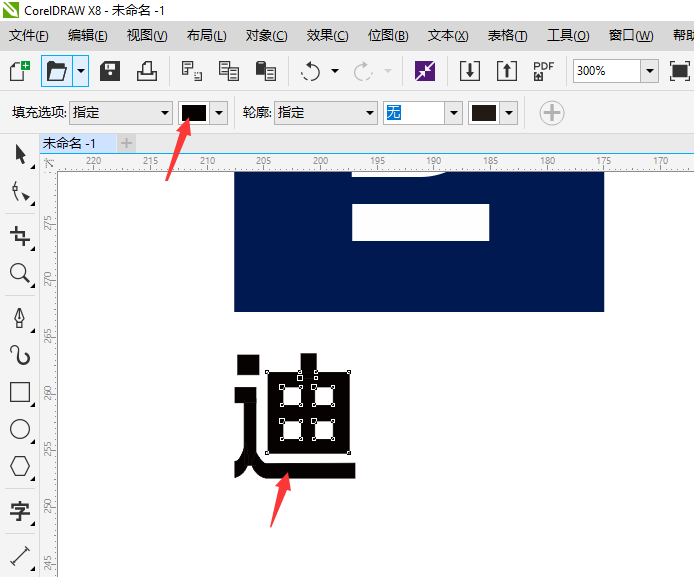Switch to the 未命名 -1 document tab

pos(77,143)
